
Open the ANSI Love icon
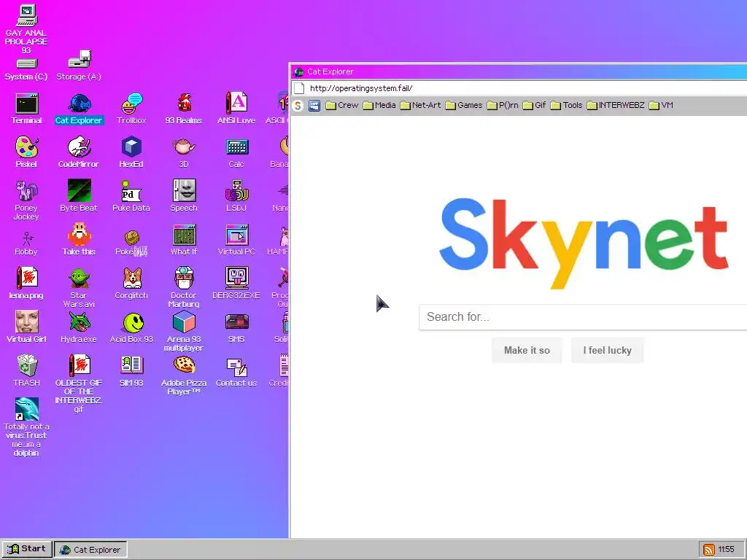(236, 109)
